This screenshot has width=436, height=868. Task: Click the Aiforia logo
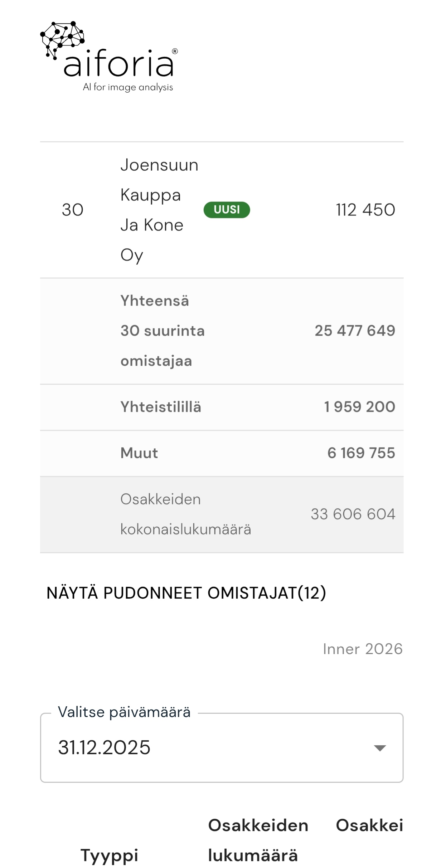pyautogui.click(x=109, y=57)
